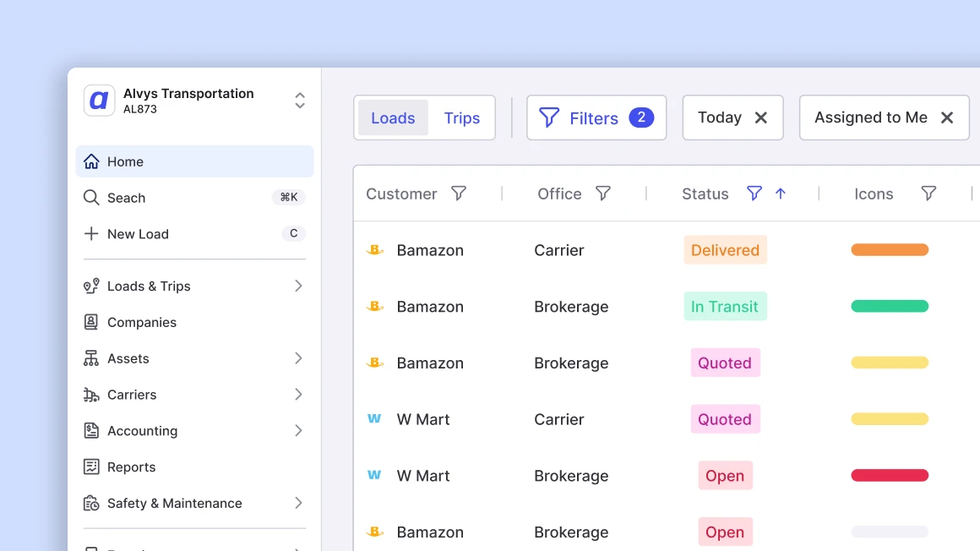Image resolution: width=980 pixels, height=551 pixels.
Task: Click the plus icon for New Load
Action: 91,234
